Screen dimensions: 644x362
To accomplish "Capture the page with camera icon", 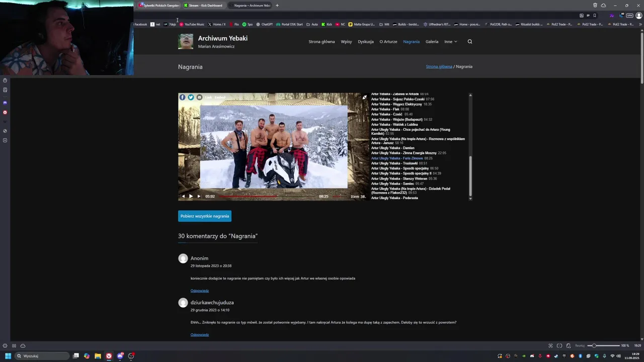I will tap(550, 345).
